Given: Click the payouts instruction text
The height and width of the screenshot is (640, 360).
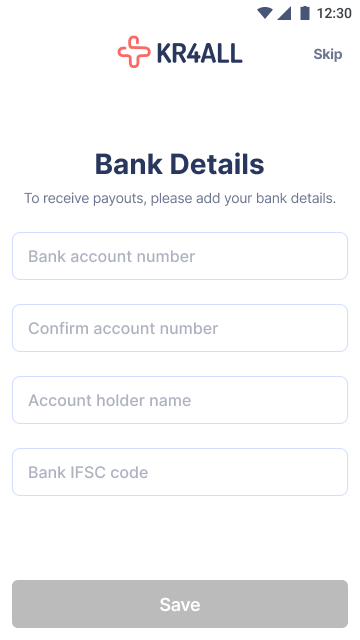Looking at the screenshot, I should pyautogui.click(x=180, y=198).
